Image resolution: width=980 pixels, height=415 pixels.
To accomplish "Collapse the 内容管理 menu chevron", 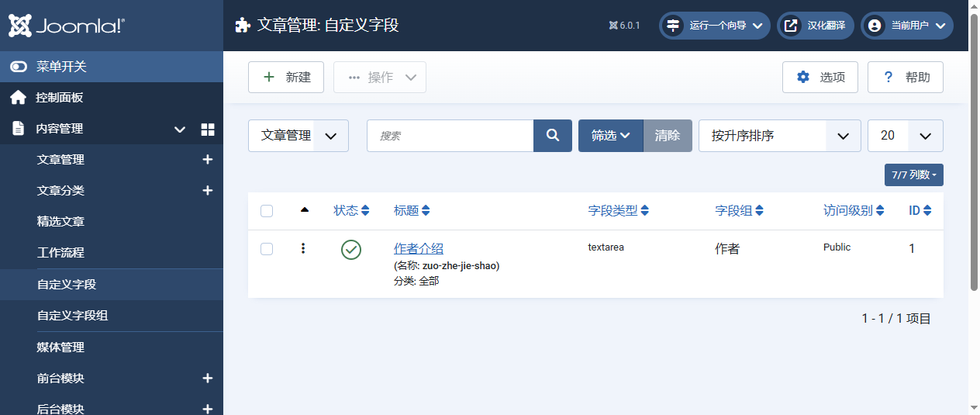I will 180,130.
